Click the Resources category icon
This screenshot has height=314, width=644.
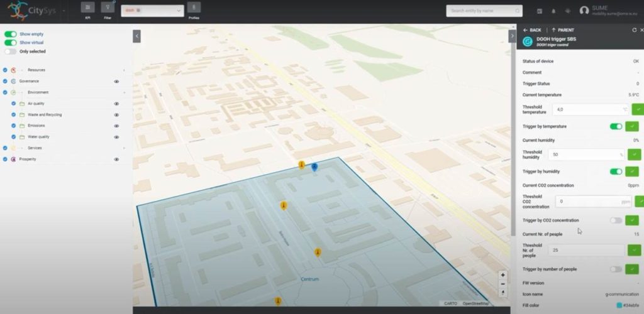click(14, 70)
